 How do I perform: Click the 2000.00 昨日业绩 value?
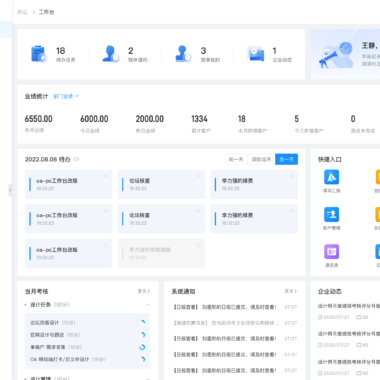pyautogui.click(x=150, y=119)
